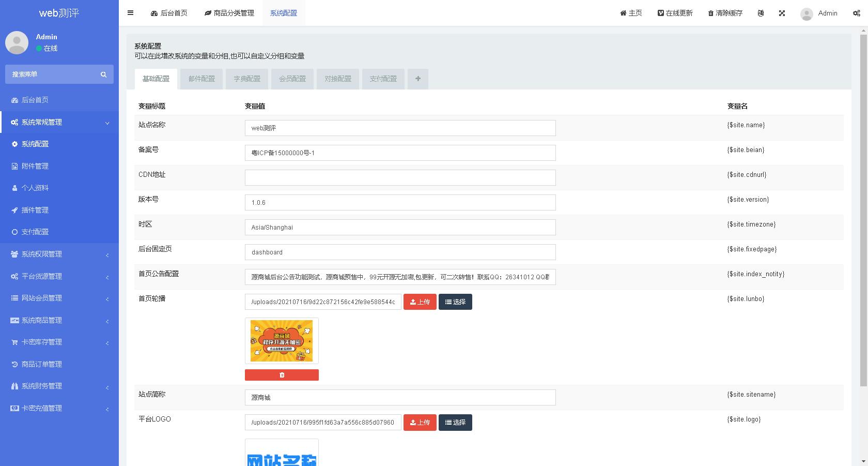Switch to the 后台首页 top tab
The image size is (868, 466).
pos(169,13)
